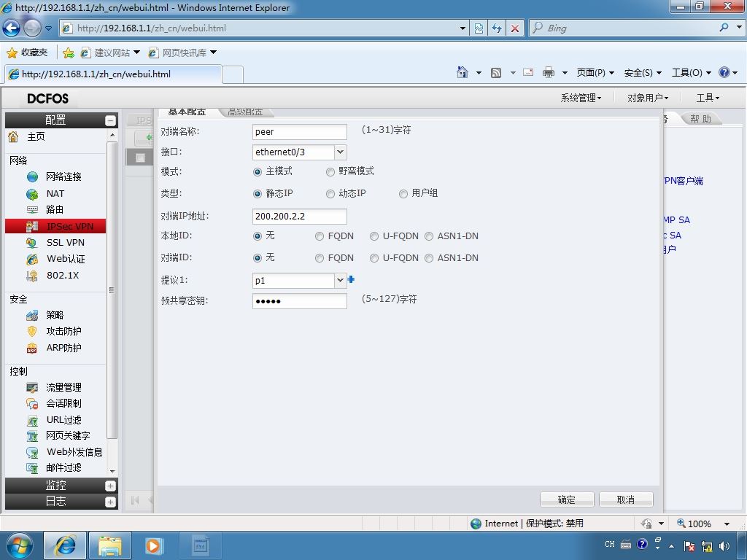Open the 策略 security item

pos(54,315)
